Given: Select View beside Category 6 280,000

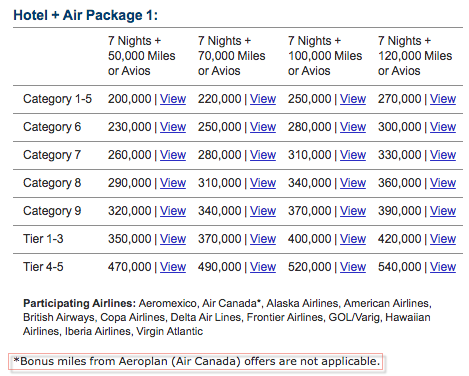Looking at the screenshot, I should pos(353,127).
